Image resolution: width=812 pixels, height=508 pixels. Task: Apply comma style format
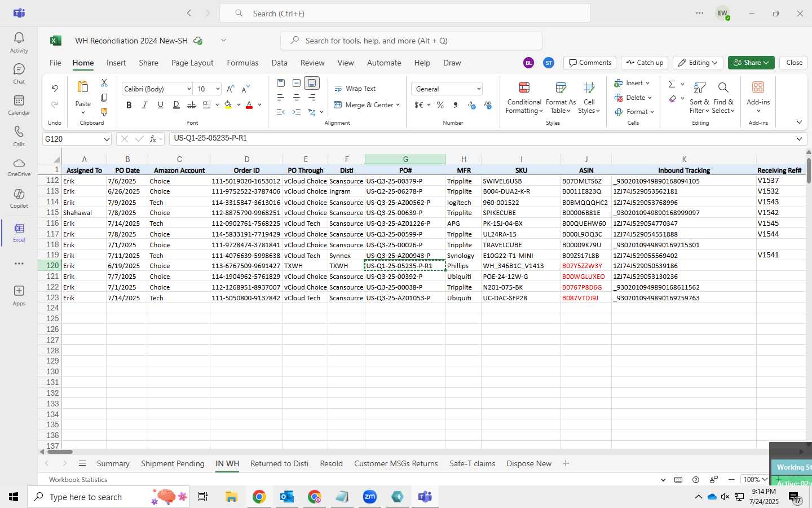pos(455,105)
